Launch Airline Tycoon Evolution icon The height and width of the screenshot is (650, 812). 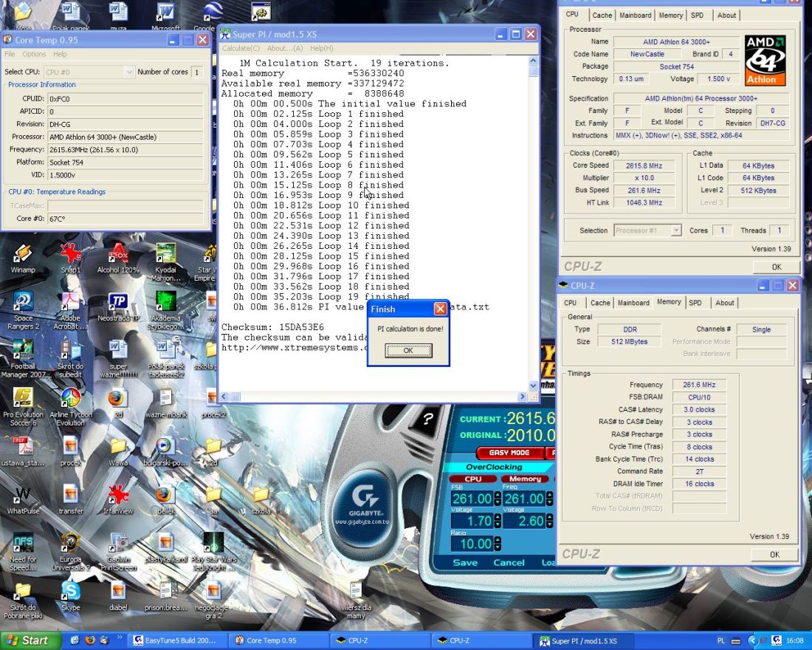point(70,406)
